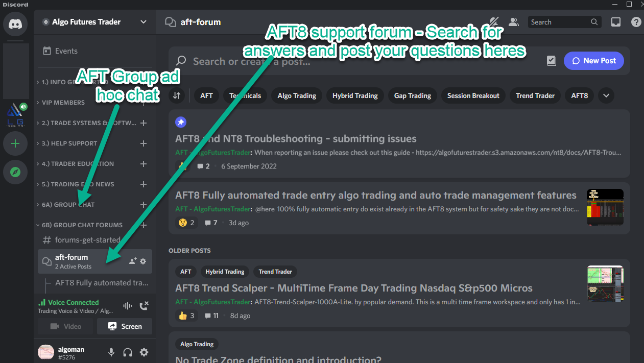Edit aft-forum channel settings gear

pos(143,261)
